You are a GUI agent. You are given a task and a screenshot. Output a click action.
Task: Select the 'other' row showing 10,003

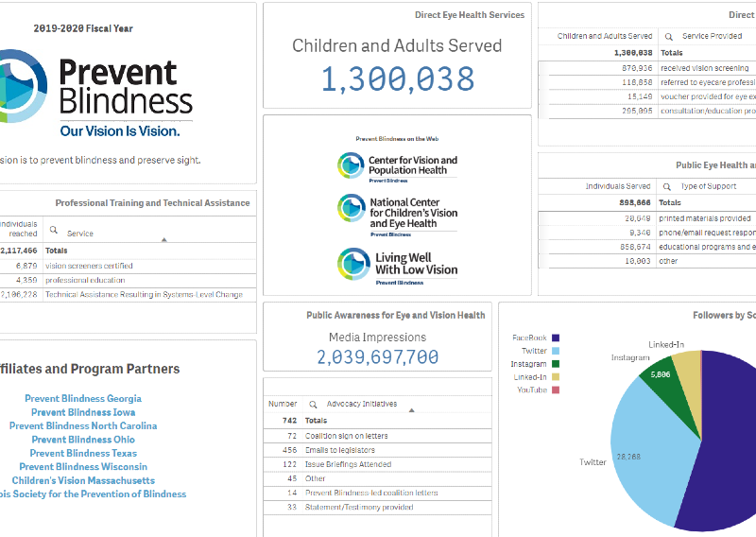pos(647,261)
